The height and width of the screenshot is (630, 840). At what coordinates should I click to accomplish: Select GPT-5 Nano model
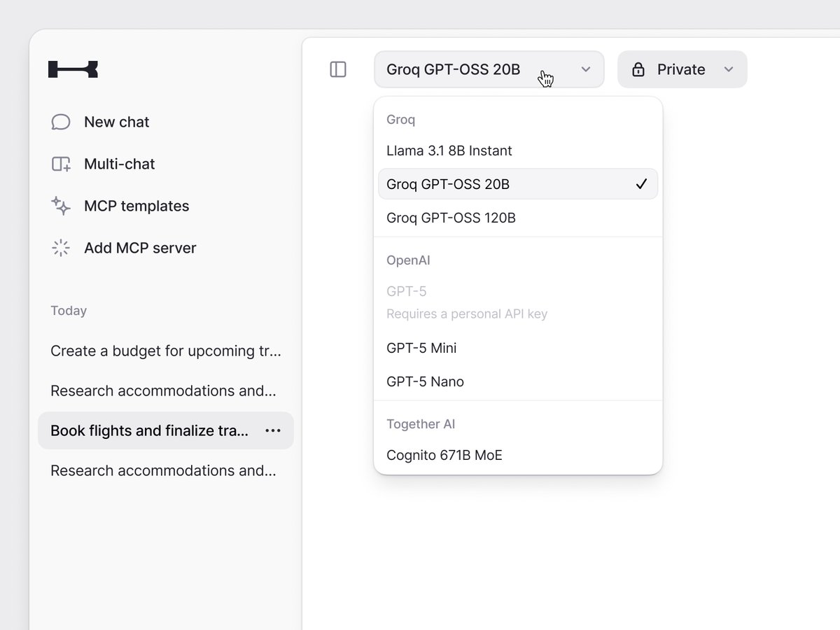pos(518,381)
